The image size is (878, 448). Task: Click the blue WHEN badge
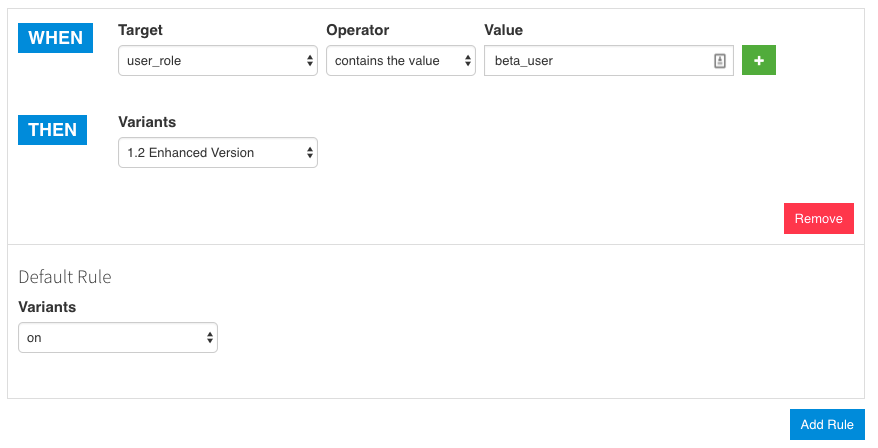(x=55, y=38)
